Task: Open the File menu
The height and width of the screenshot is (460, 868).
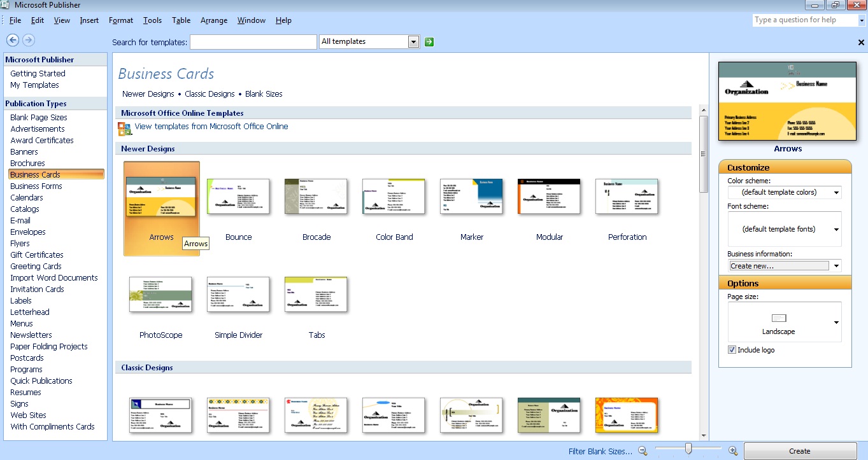Action: point(15,20)
